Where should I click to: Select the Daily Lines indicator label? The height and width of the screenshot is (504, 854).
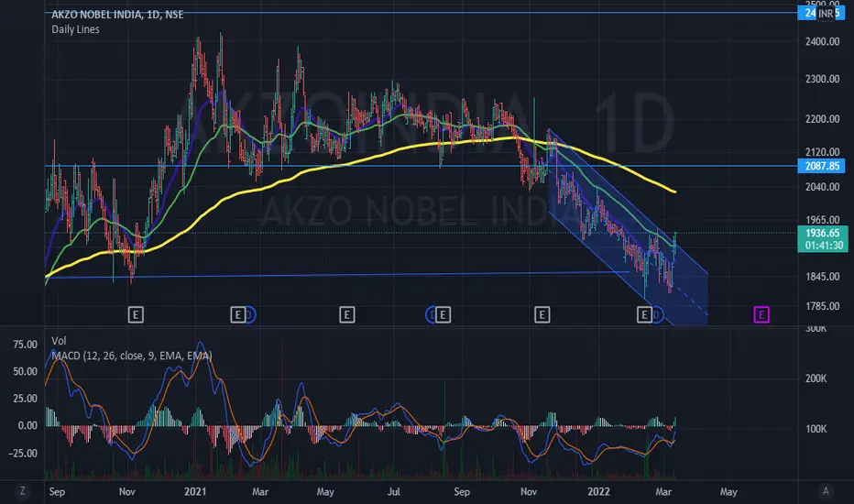pyautogui.click(x=76, y=29)
